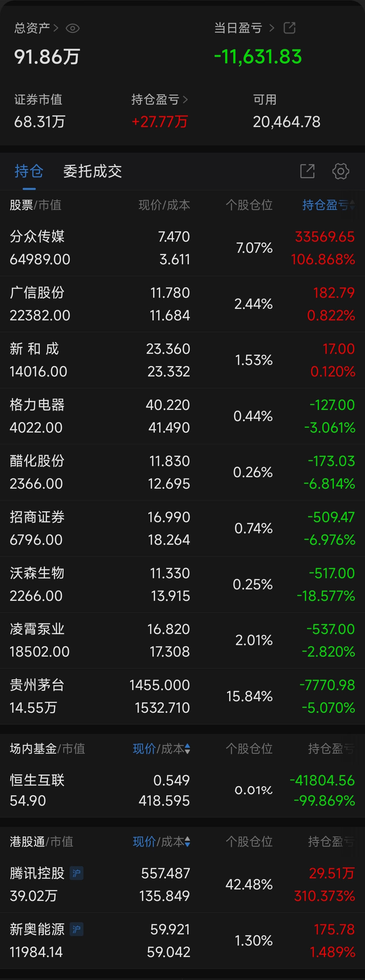Viewport: 365px width, 980px height.
Task: Switch to the 持仓 tab
Action: pos(29,171)
